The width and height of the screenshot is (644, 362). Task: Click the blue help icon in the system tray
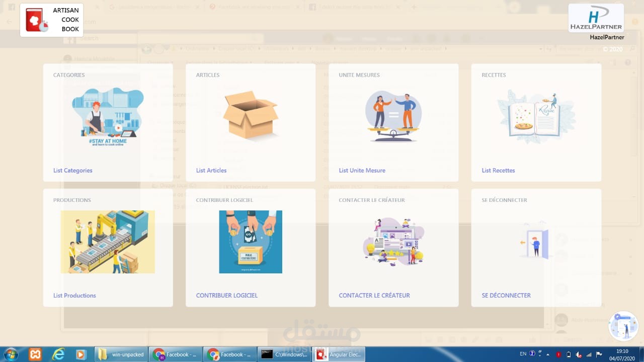[532, 354]
